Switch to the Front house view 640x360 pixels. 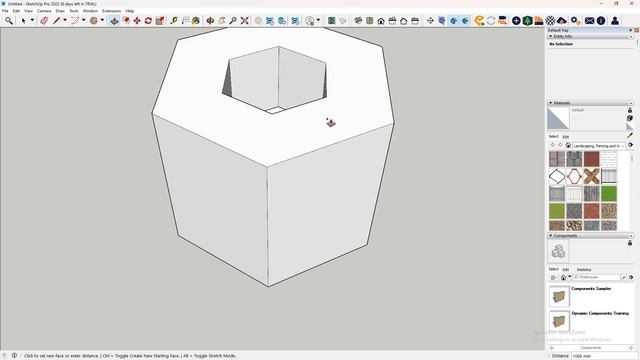tap(381, 20)
